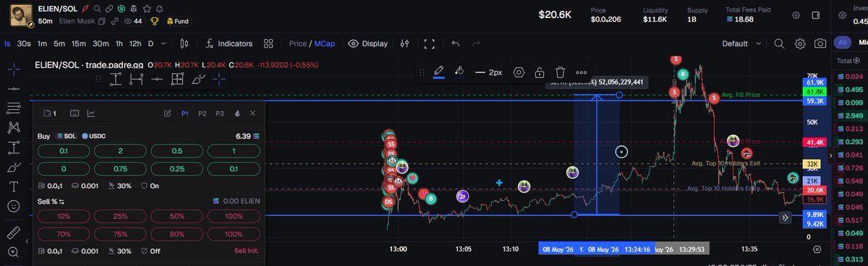
Task: Select the 15m timeframe
Action: pos(79,43)
